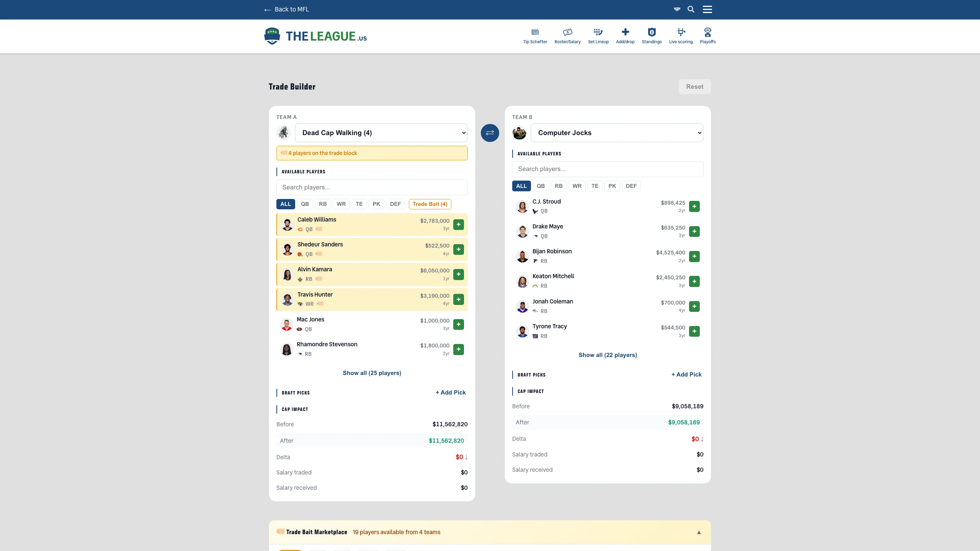
Task: Click Team B Search players field
Action: click(x=608, y=169)
